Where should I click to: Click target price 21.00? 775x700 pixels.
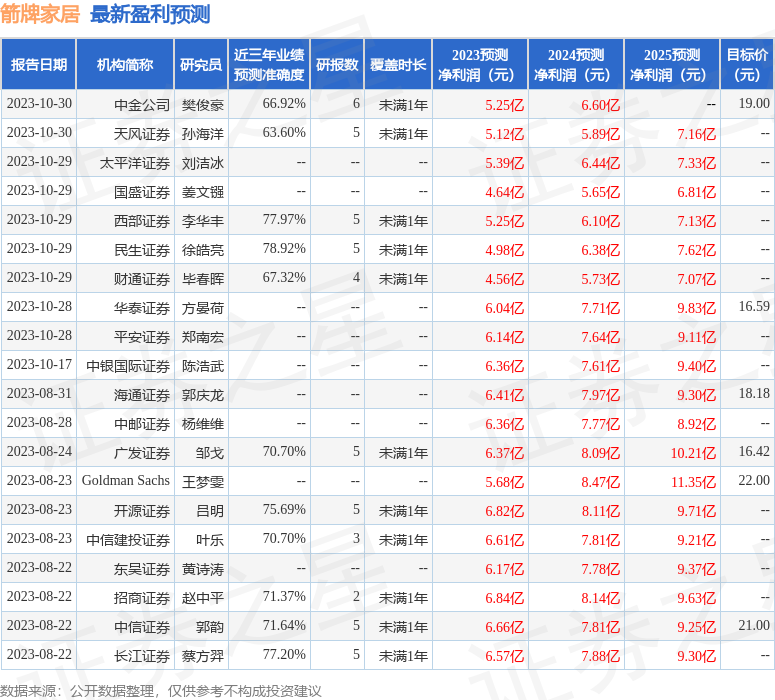754,625
